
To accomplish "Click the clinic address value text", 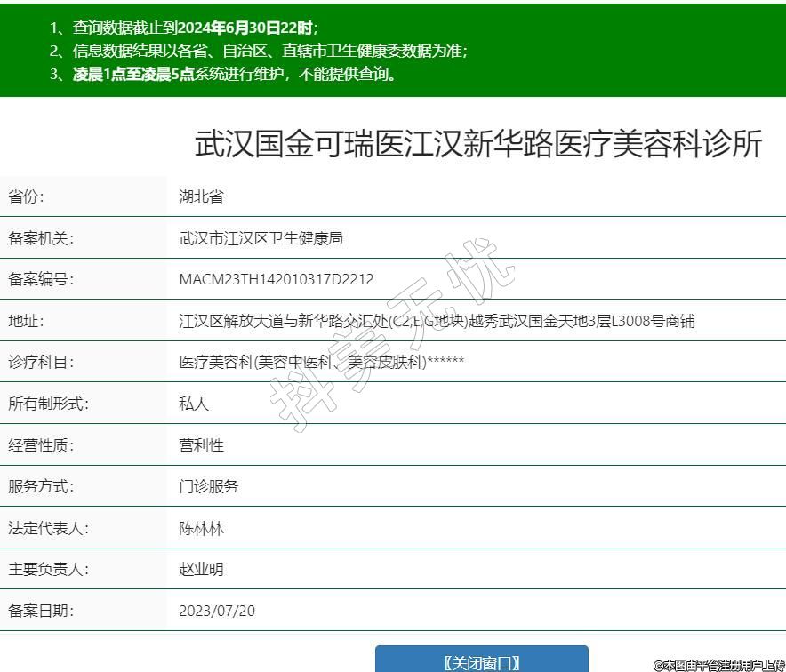I will click(x=437, y=321).
